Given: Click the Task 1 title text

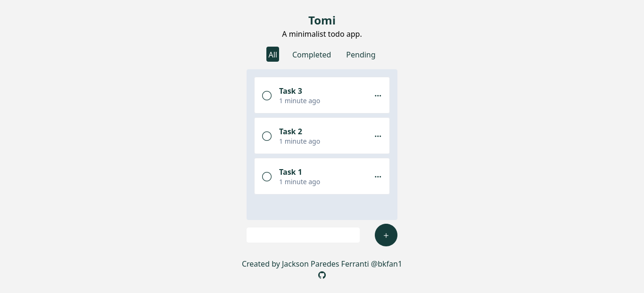Looking at the screenshot, I should coord(290,172).
